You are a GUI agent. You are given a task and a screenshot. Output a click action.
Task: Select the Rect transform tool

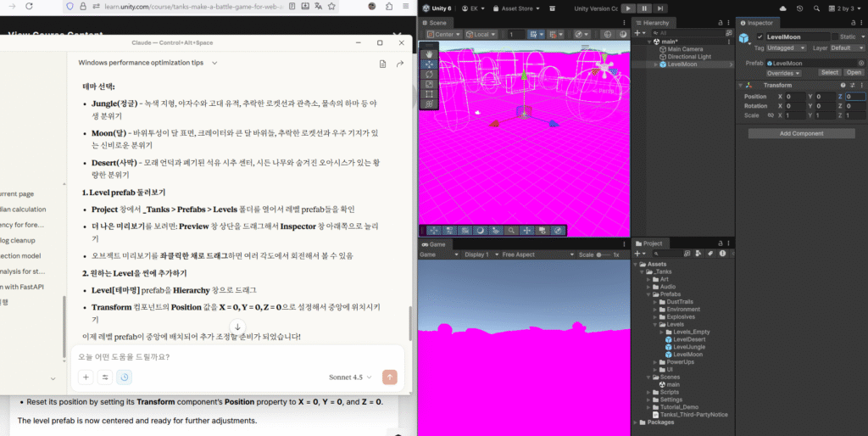429,94
